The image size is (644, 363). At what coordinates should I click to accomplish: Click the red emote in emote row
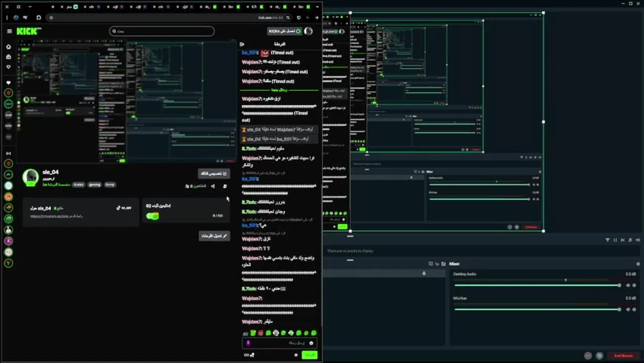pos(261,333)
